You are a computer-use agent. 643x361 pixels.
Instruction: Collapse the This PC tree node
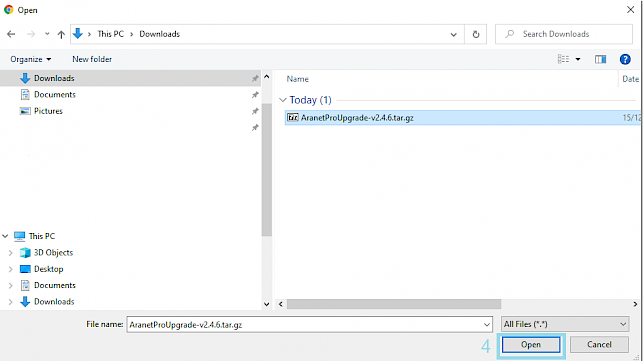point(5,236)
